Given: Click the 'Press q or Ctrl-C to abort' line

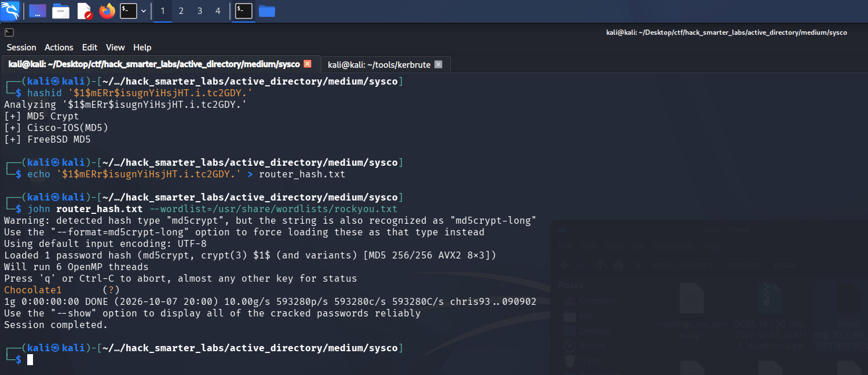Looking at the screenshot, I should click(x=181, y=278).
